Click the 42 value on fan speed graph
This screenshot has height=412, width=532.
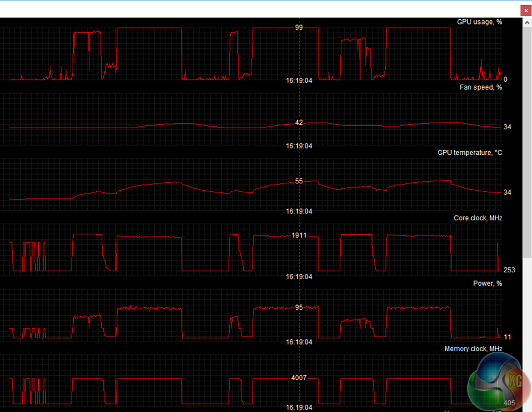tap(299, 123)
